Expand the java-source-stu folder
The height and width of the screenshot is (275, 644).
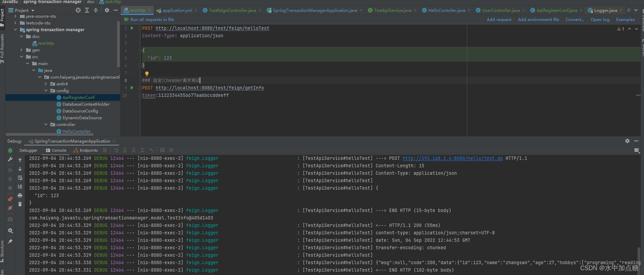click(x=15, y=16)
